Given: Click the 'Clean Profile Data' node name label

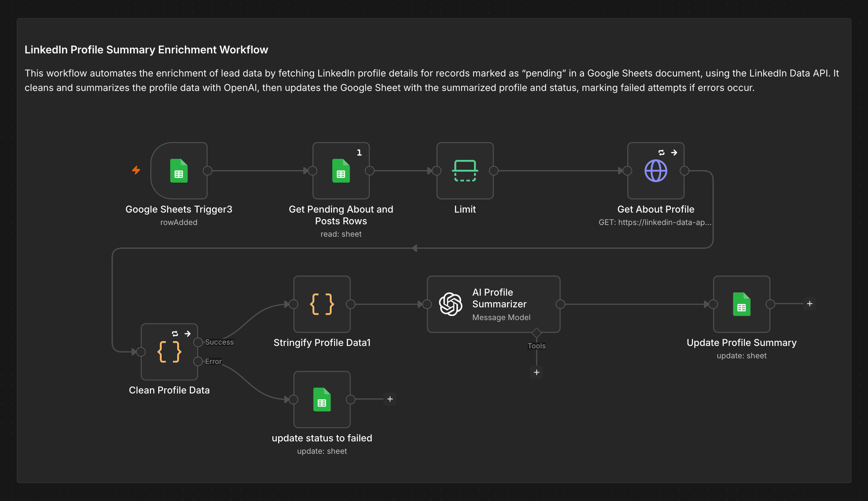Looking at the screenshot, I should tap(169, 390).
